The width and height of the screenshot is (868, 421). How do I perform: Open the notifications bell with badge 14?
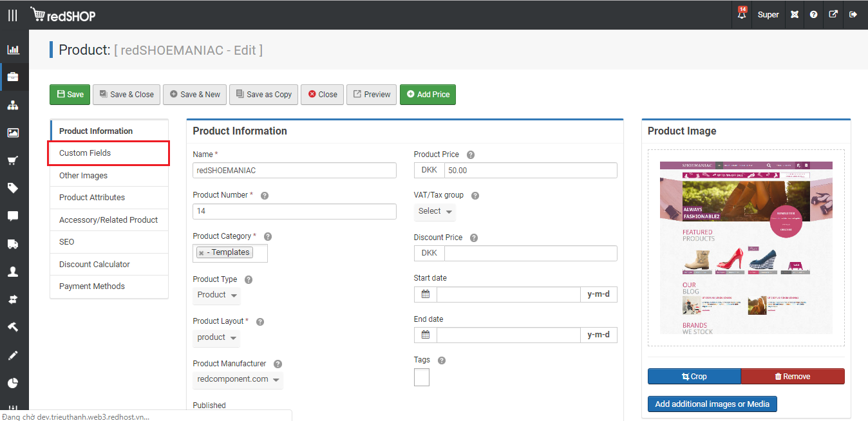click(x=742, y=14)
